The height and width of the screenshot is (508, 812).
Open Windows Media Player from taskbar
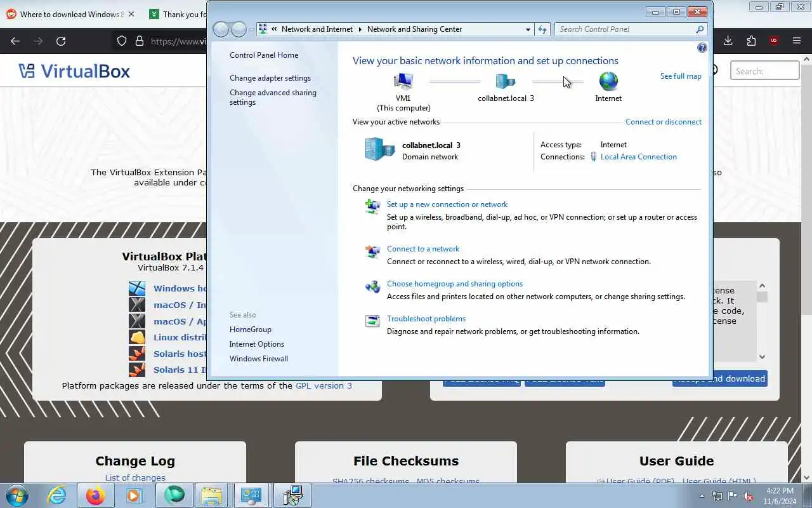click(134, 495)
